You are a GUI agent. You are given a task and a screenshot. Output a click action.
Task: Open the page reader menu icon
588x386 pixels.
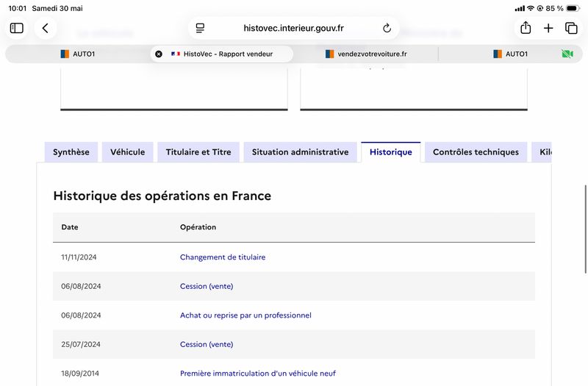[x=200, y=28]
